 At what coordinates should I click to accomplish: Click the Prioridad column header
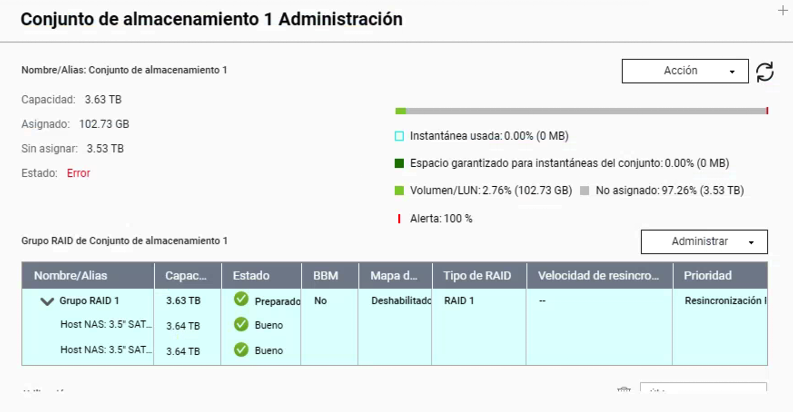(707, 275)
